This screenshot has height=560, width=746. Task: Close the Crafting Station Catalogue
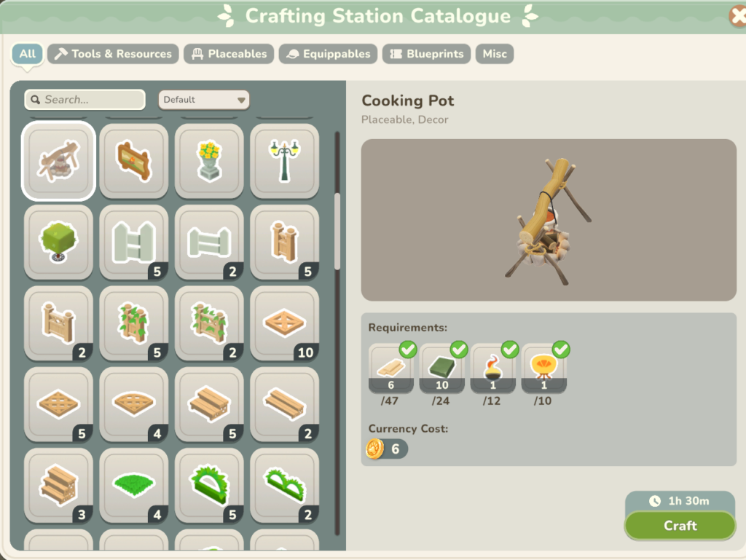click(737, 17)
